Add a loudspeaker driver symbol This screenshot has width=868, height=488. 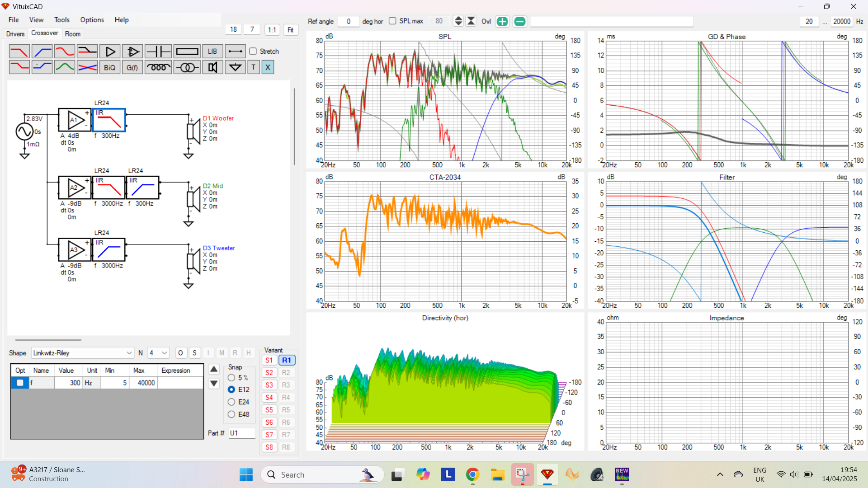click(212, 67)
